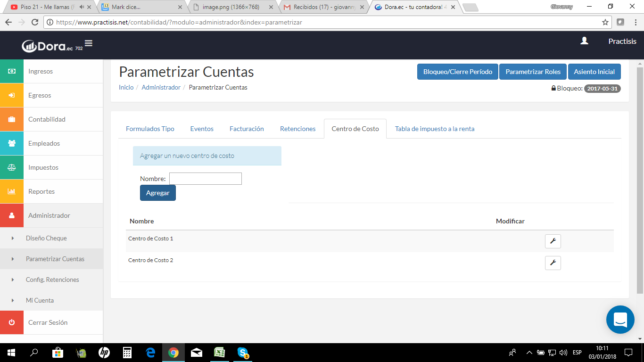Viewport: 644px width, 362px height.
Task: Switch to the Facturación tab
Action: pyautogui.click(x=247, y=129)
